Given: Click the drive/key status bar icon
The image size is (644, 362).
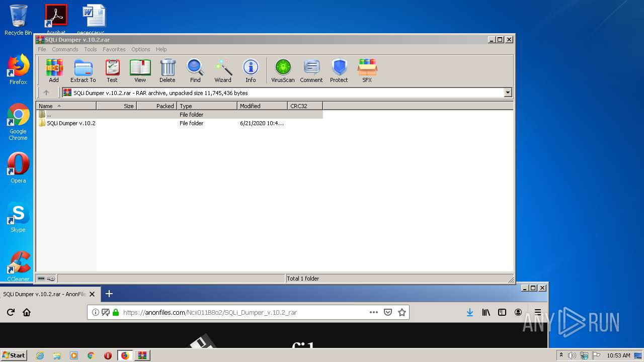Looking at the screenshot, I should 46,279.
